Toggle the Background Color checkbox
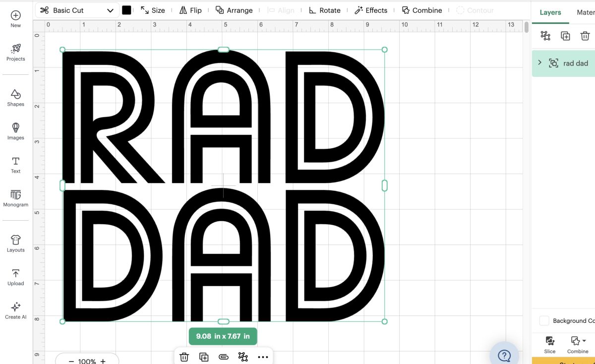The height and width of the screenshot is (364, 595). [x=544, y=321]
